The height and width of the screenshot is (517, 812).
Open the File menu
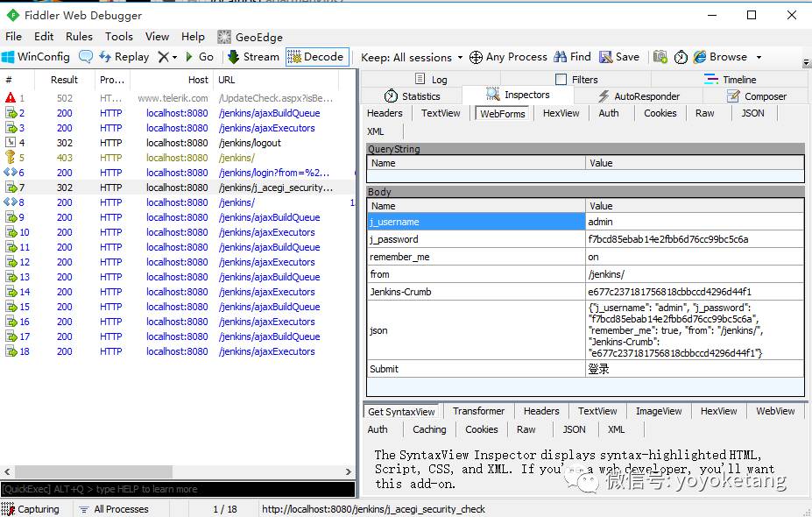tap(13, 37)
